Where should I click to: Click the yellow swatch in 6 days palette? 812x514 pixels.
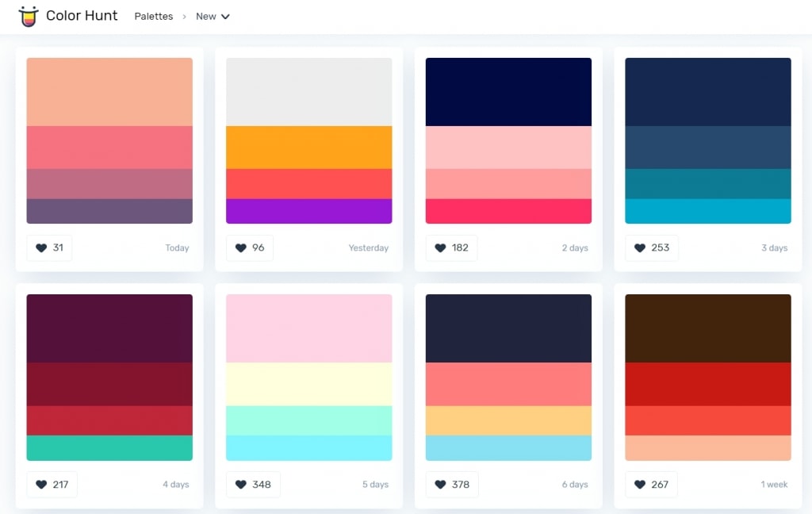click(x=508, y=420)
